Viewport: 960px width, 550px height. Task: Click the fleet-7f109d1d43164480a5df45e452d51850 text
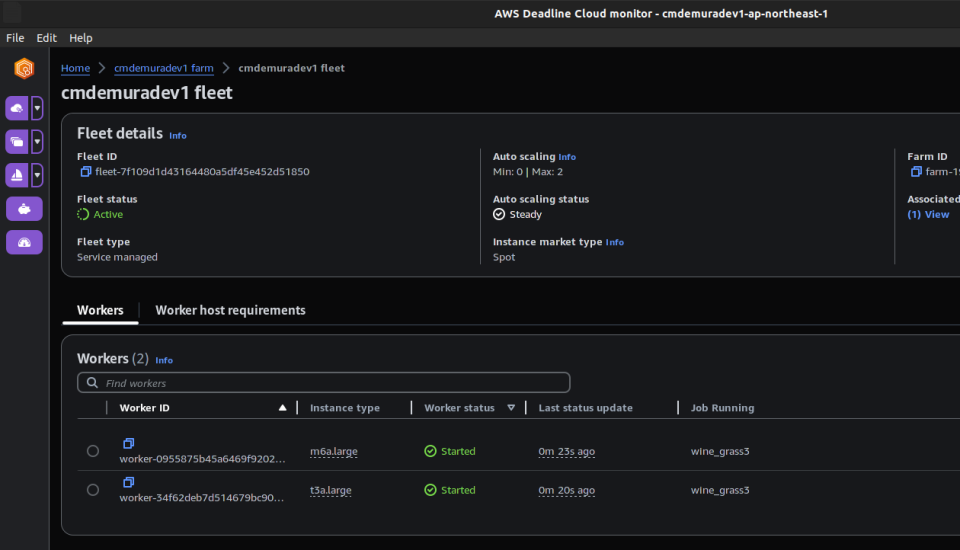[x=202, y=171]
